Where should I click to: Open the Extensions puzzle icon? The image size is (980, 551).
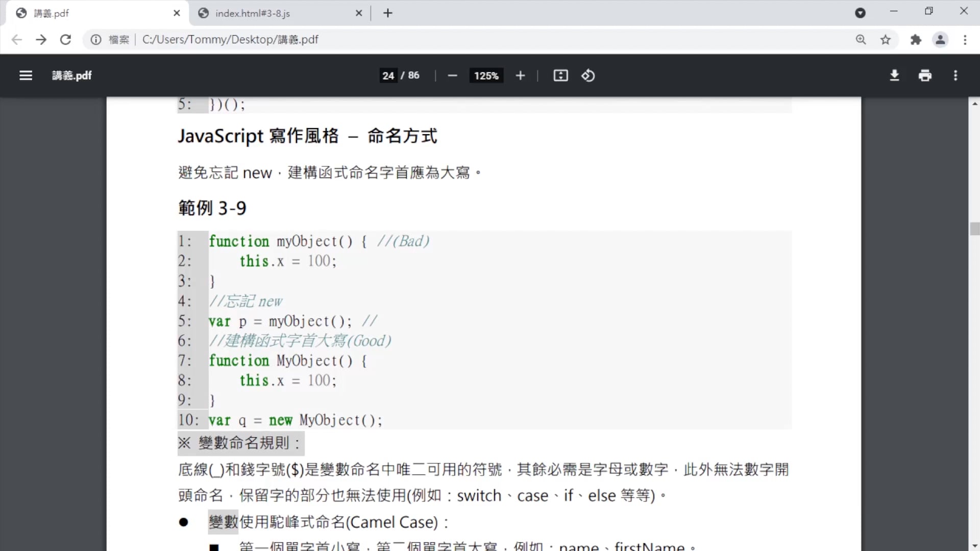click(916, 40)
